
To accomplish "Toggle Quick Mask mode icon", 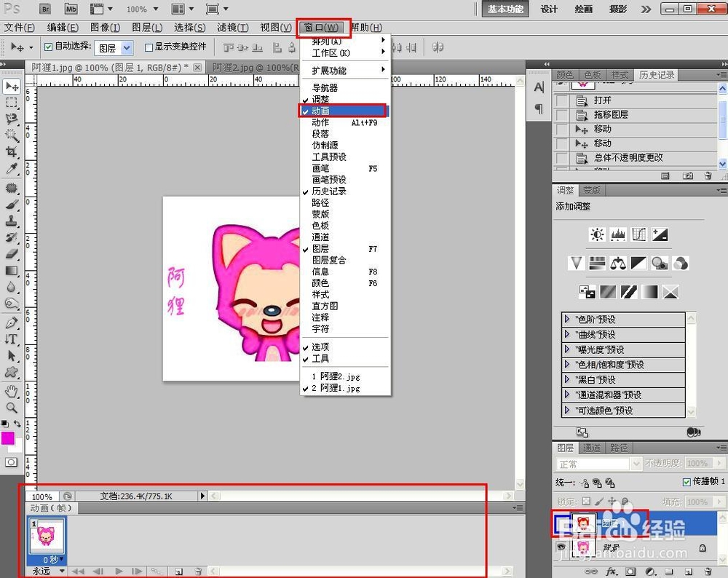I will pos(11,462).
